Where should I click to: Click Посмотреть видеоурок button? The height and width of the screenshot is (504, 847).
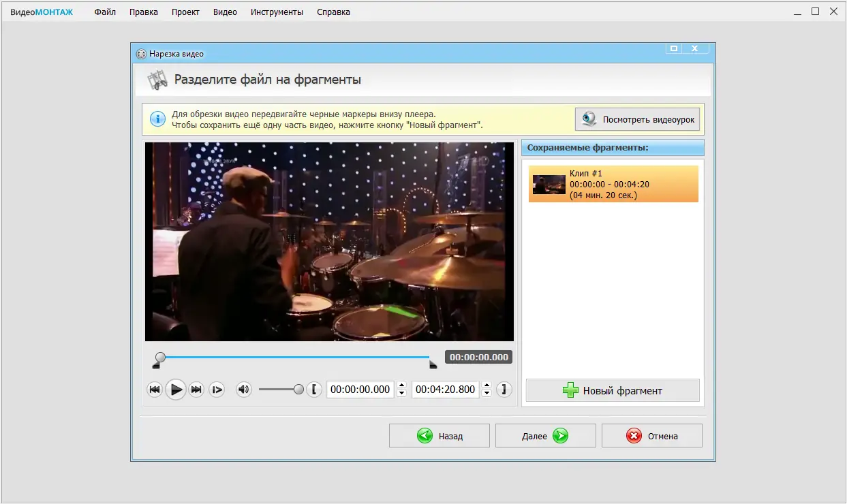637,119
